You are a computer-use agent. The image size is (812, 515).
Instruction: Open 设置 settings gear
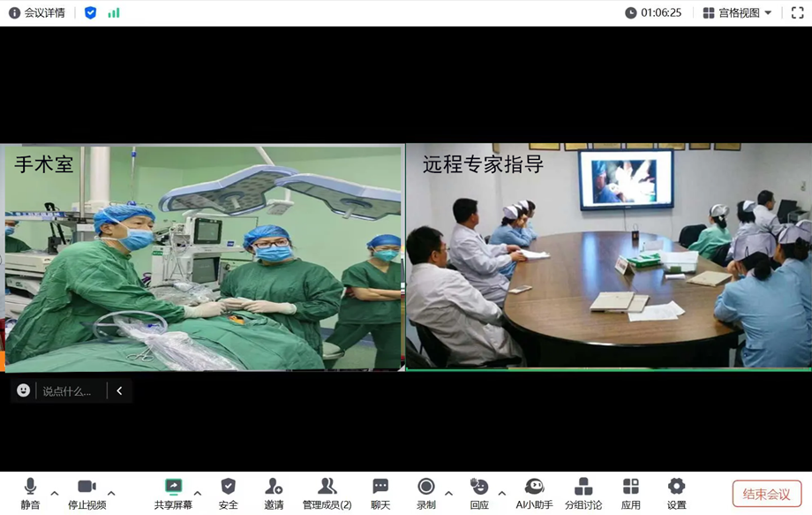tap(676, 493)
